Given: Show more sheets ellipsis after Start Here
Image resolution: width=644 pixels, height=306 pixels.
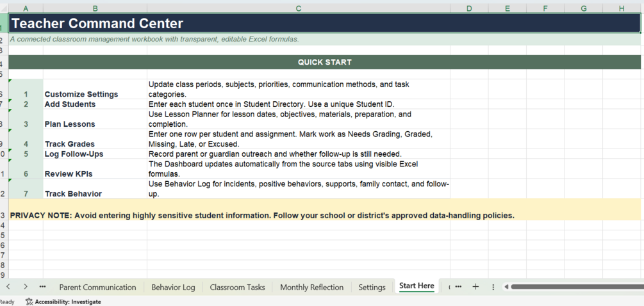Looking at the screenshot, I should (x=458, y=287).
